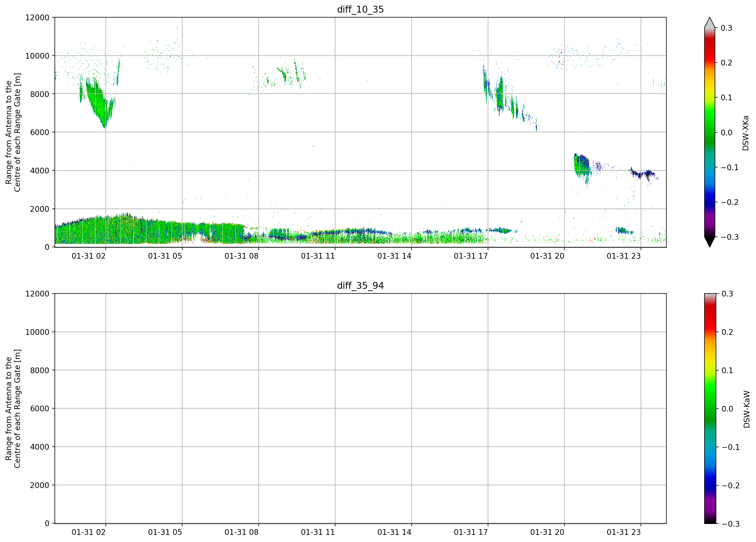Click the 0.2 tick on DSW-KaW colorbar
Screen dimensions: 756x542
[x=727, y=332]
